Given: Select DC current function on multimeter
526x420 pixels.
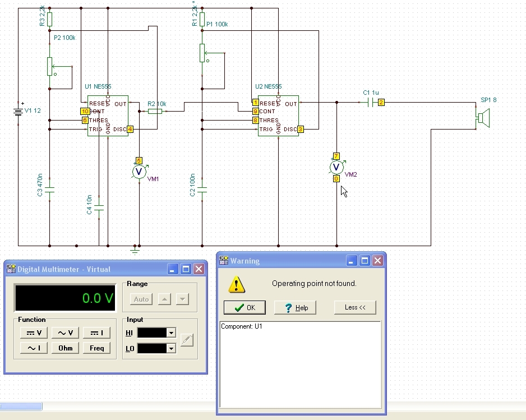Looking at the screenshot, I should pyautogui.click(x=96, y=333).
